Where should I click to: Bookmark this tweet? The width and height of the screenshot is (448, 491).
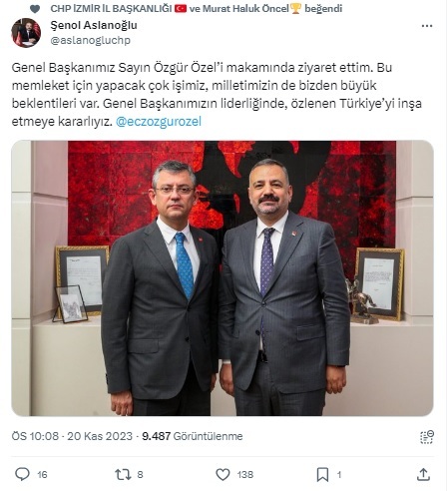[322, 474]
